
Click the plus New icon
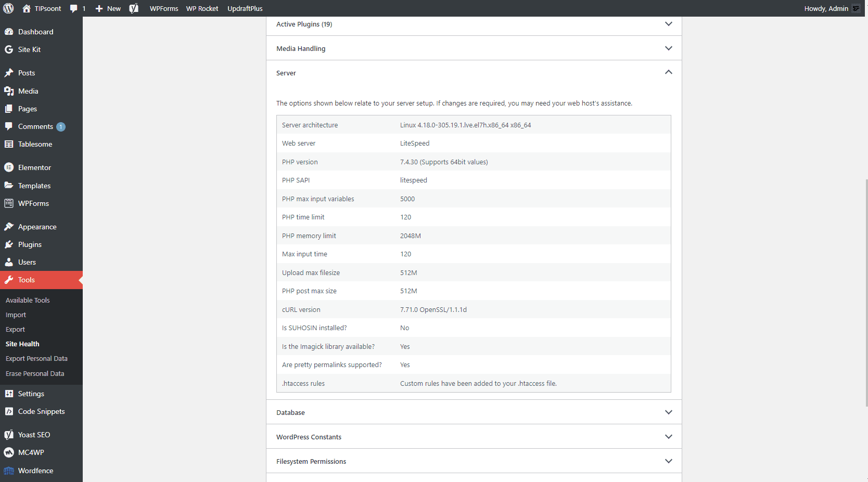[99, 8]
